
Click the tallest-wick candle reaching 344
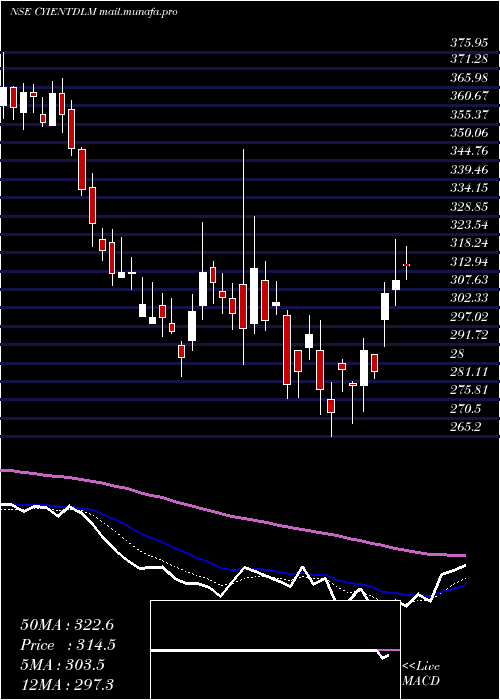click(x=243, y=257)
